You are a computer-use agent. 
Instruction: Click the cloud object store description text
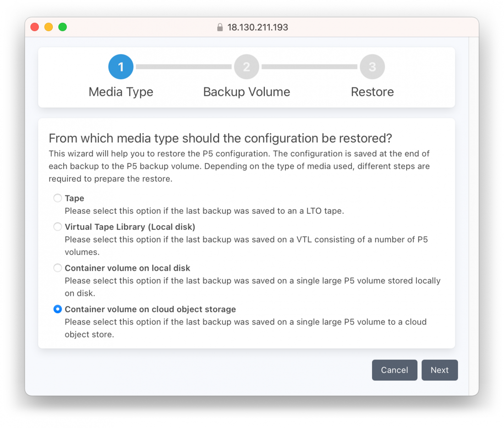coord(246,328)
